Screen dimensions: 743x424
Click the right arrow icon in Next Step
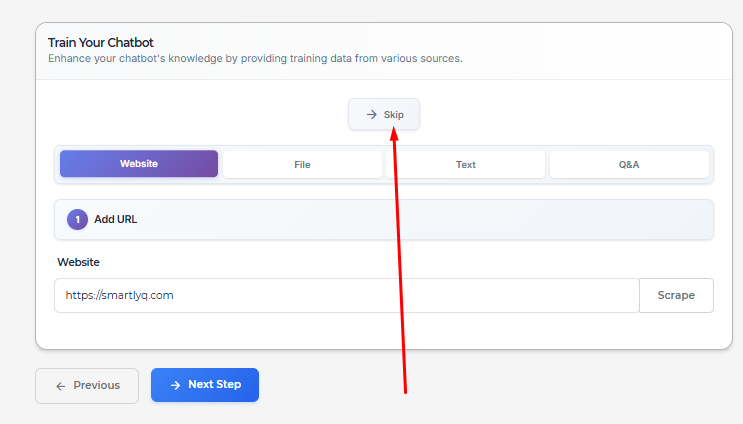(x=175, y=385)
